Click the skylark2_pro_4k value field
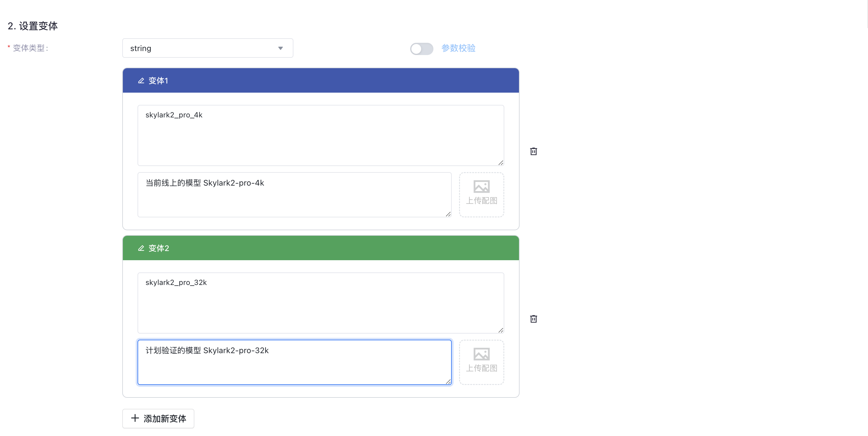Screen dimensions: 868x436 pos(320,135)
